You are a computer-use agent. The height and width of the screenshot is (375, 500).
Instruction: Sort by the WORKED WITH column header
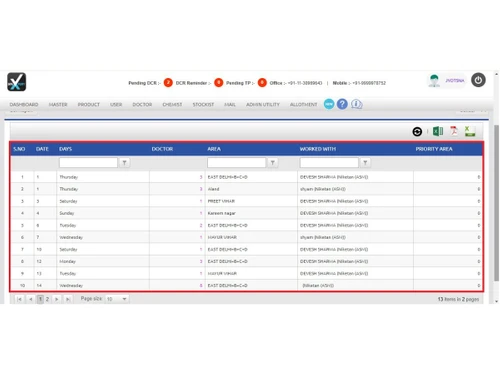coord(318,149)
